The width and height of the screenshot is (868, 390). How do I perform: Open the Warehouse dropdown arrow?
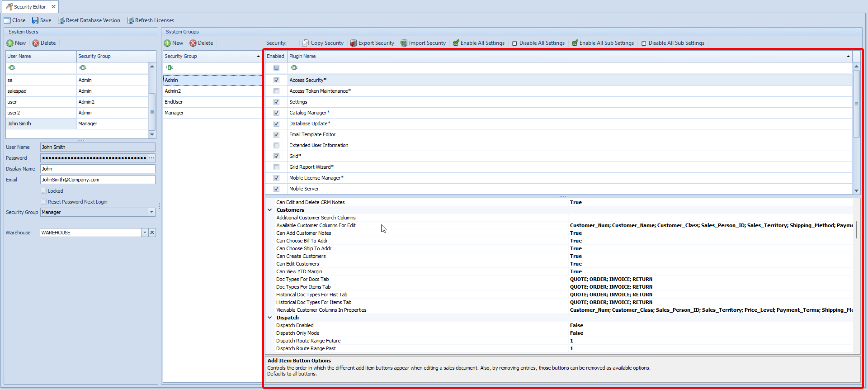pos(145,233)
